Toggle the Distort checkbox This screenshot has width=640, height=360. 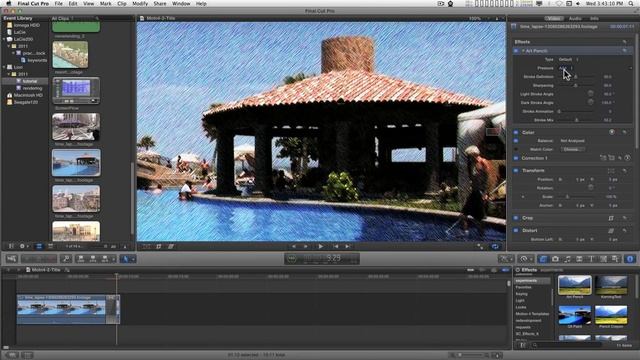pyautogui.click(x=516, y=230)
